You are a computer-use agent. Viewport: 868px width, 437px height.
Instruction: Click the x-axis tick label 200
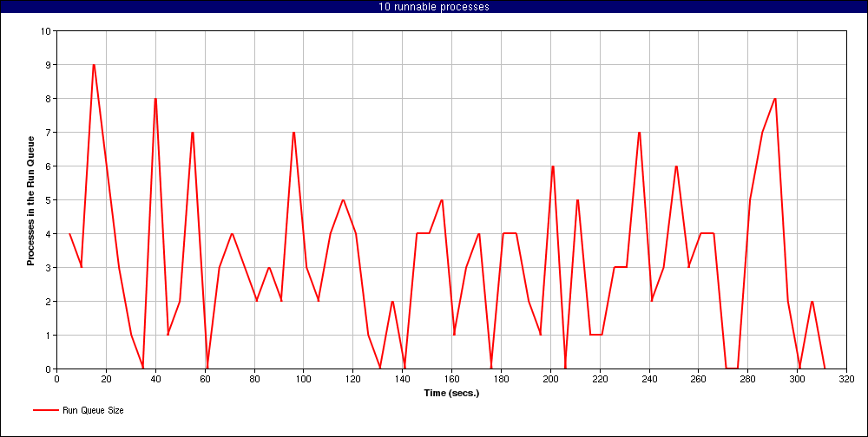coord(550,380)
